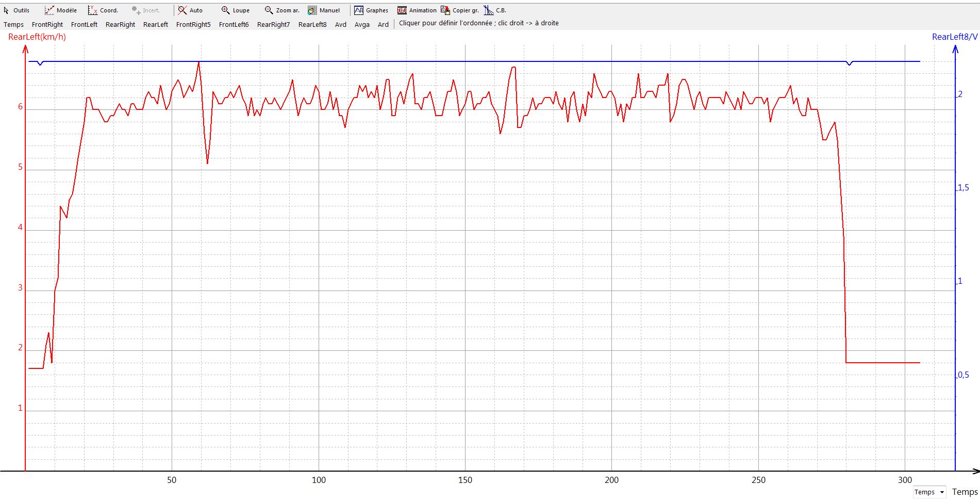
Task: Click the Temps axis label at bottom right
Action: click(965, 492)
